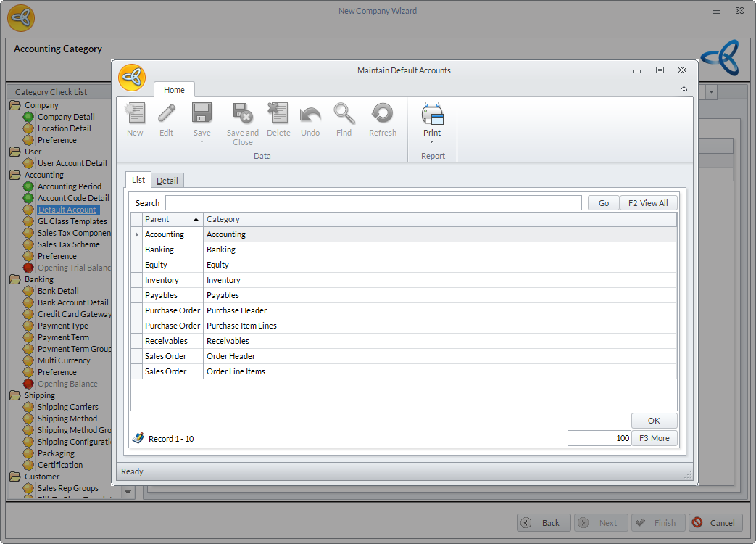
Task: Select Bank Account Detail in check list
Action: [x=72, y=302]
